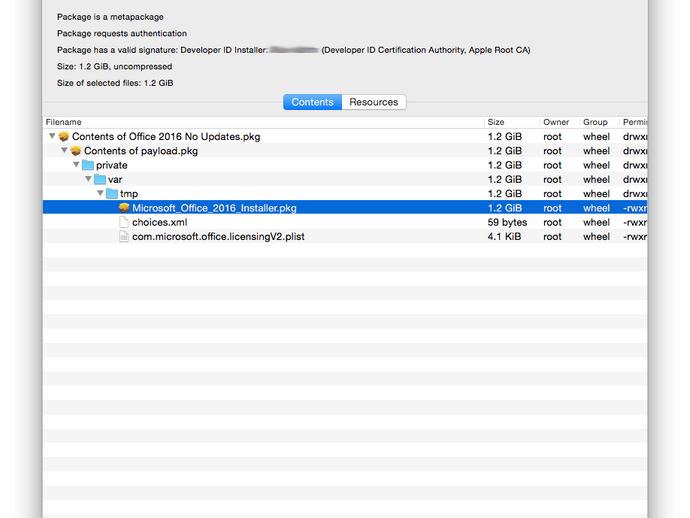Click 'Size of selected files: 1.2 GiB' text
This screenshot has height=518, width=690.
click(x=115, y=83)
